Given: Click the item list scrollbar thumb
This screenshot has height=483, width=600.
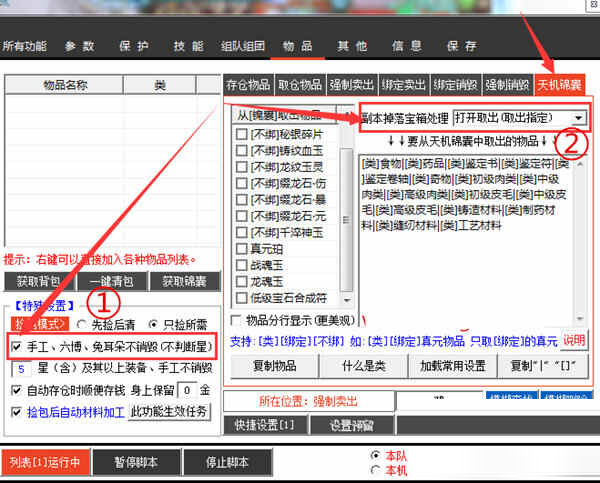Looking at the screenshot, I should [x=346, y=220].
